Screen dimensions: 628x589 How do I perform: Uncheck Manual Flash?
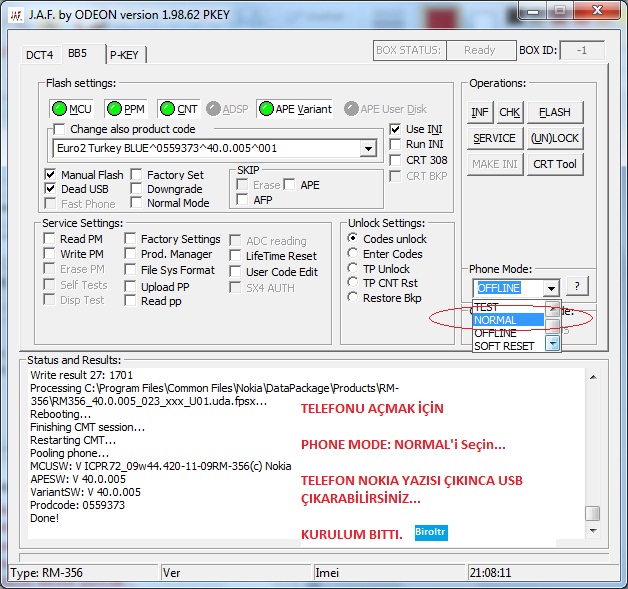(50, 175)
